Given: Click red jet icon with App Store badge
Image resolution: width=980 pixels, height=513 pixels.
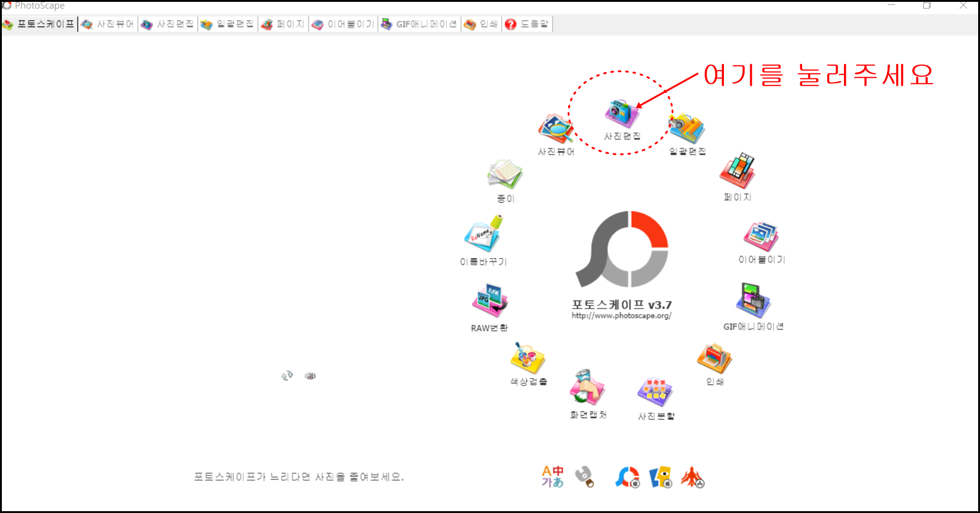Looking at the screenshot, I should 693,477.
